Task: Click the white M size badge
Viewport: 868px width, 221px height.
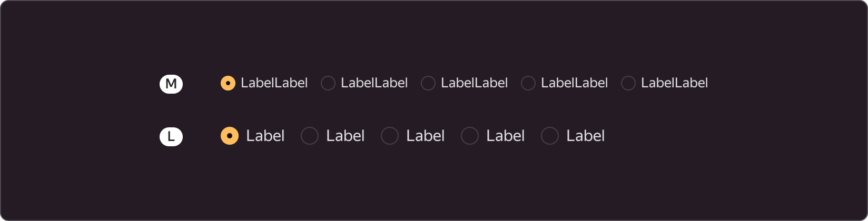Action: point(171,84)
